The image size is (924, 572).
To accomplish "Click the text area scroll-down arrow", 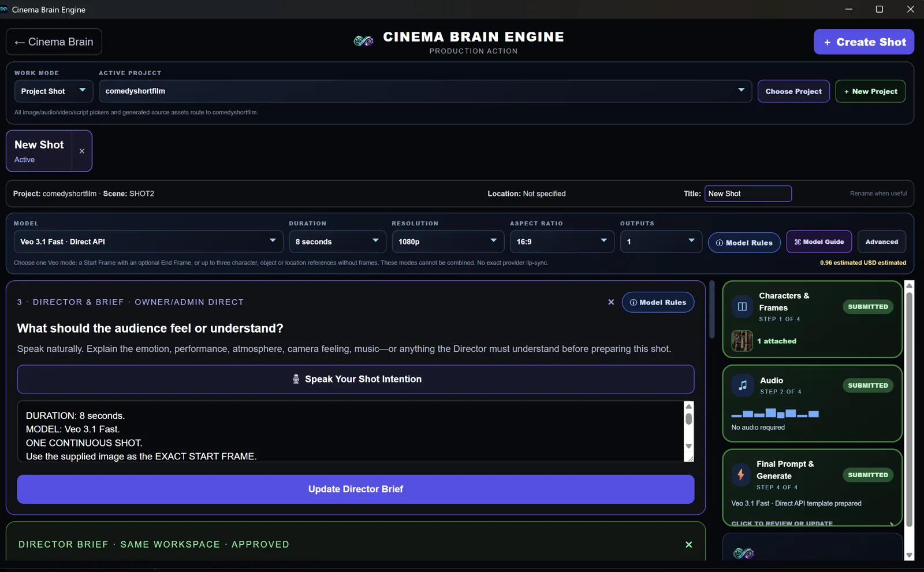I will [688, 445].
